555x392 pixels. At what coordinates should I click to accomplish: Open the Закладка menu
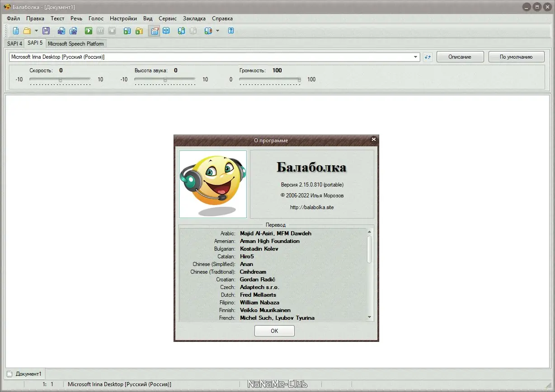point(194,19)
